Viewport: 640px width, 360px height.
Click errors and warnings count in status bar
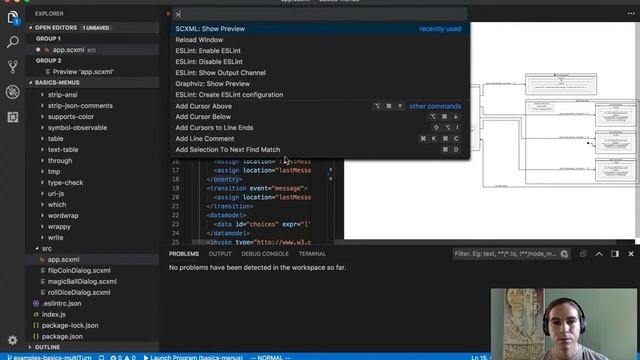click(123, 357)
